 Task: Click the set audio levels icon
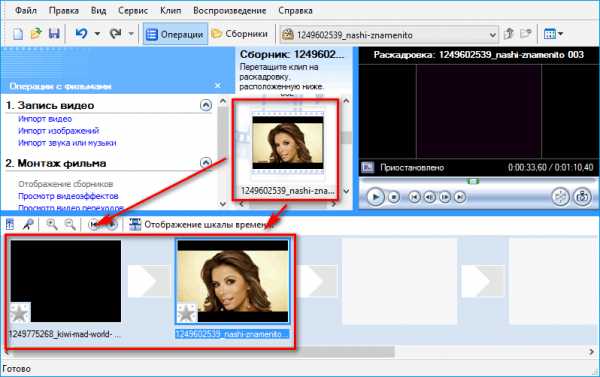(x=10, y=224)
